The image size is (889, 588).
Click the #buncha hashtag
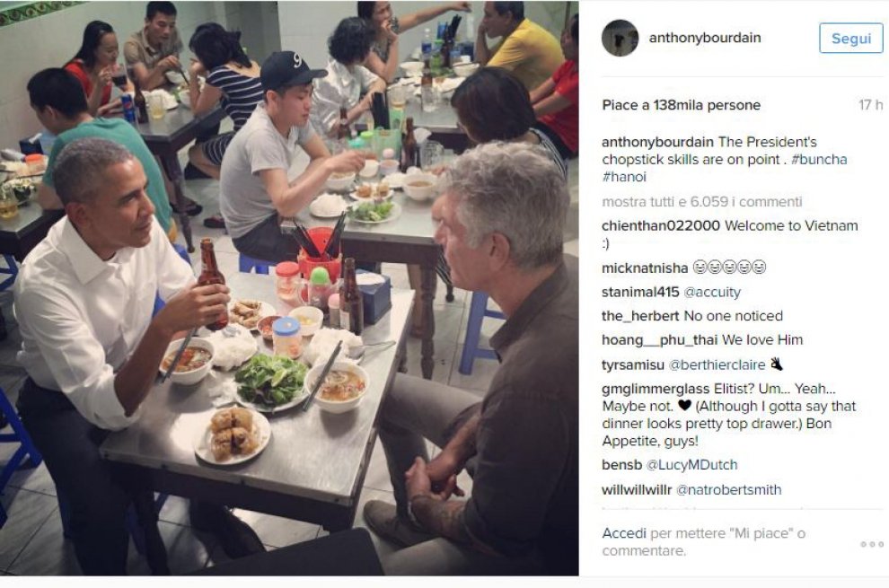(x=819, y=159)
